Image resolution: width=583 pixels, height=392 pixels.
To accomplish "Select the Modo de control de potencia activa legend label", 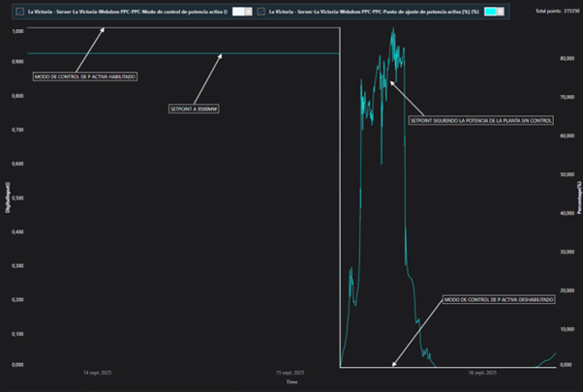I will (x=128, y=12).
